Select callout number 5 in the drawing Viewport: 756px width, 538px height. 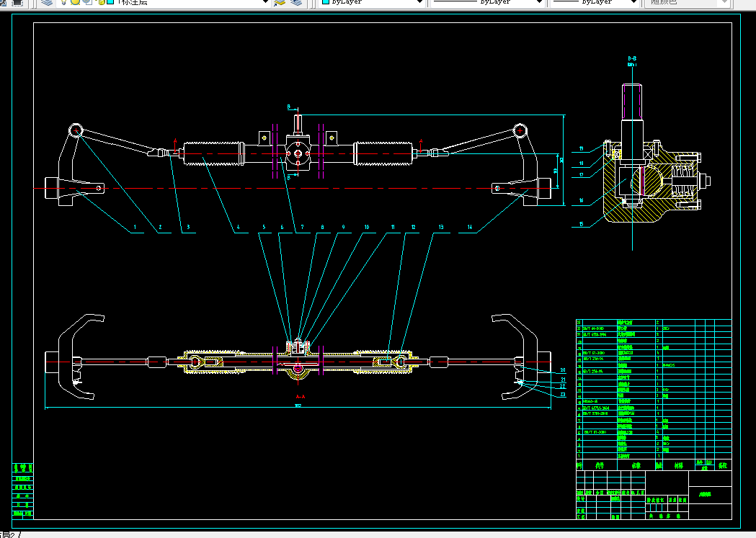coord(264,228)
